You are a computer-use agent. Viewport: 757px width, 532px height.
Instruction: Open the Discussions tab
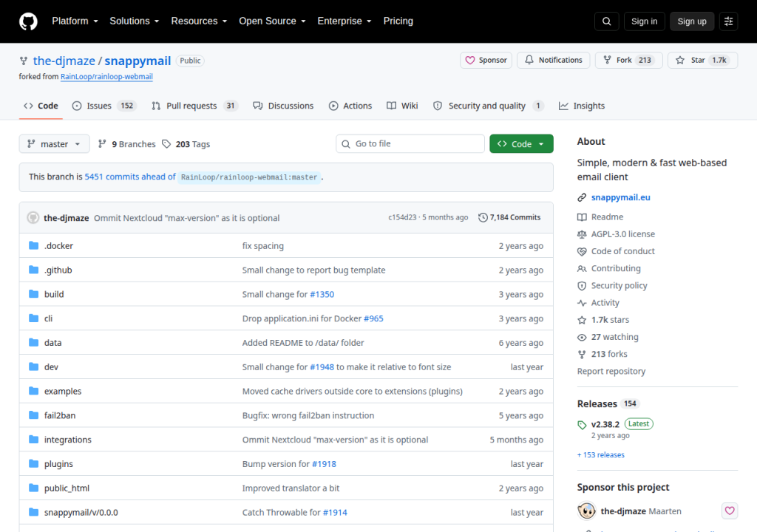(283, 106)
